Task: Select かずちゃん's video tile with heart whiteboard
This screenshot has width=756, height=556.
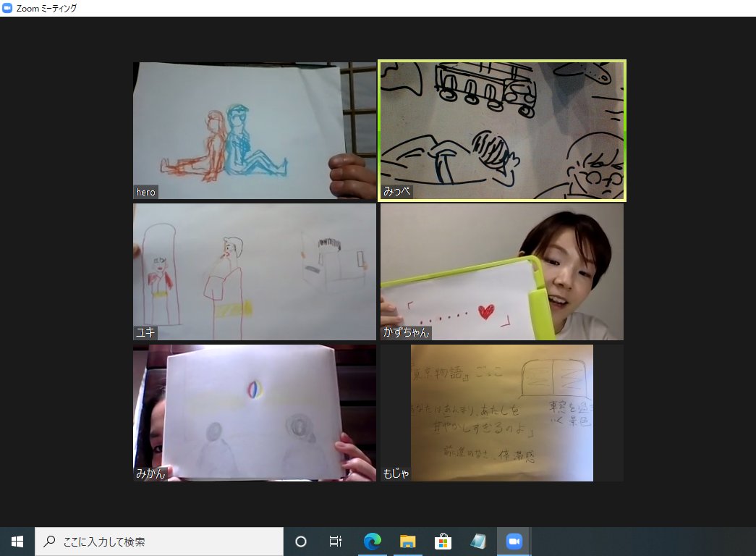Action: (x=502, y=271)
